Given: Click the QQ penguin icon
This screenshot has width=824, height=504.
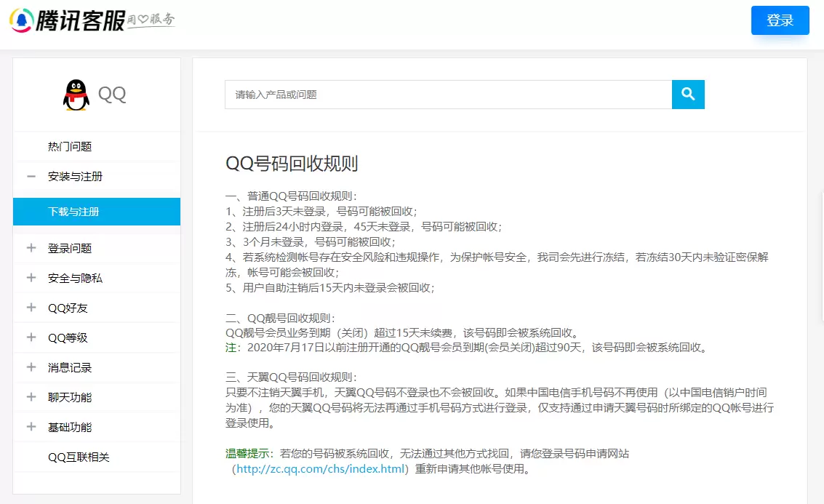Looking at the screenshot, I should coord(76,95).
